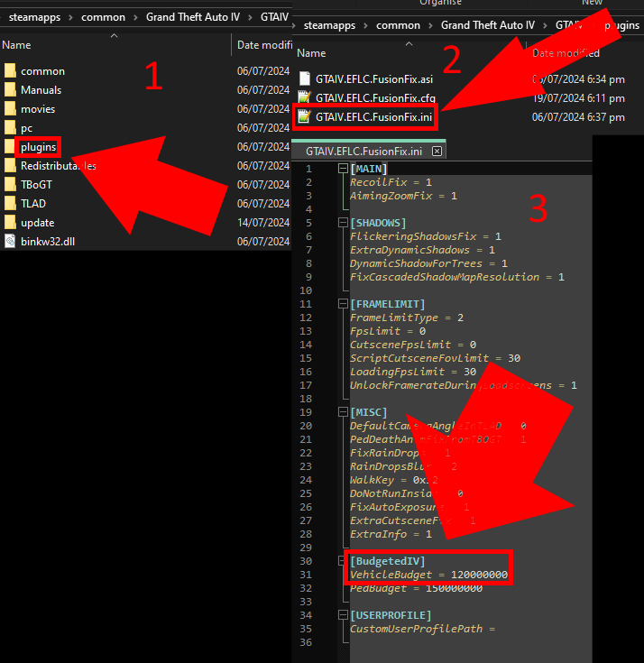Sort right window by Name column
The image size is (644, 663).
pyautogui.click(x=311, y=53)
